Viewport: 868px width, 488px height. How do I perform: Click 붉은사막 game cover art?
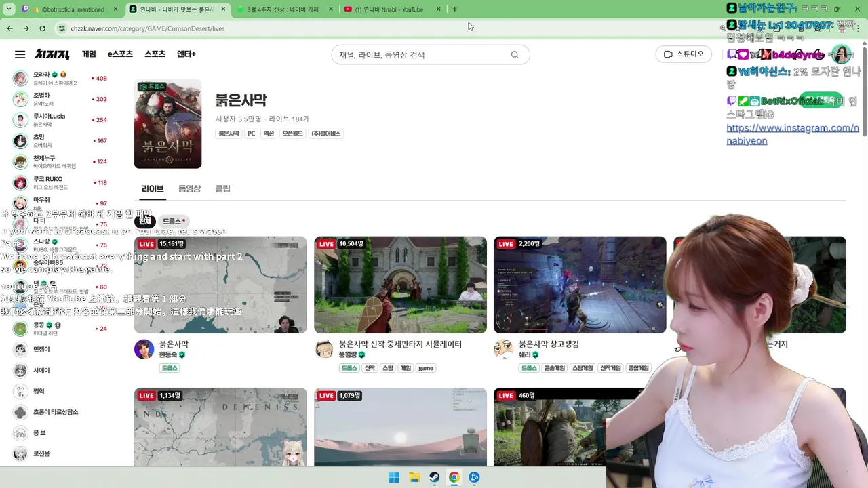(x=167, y=124)
